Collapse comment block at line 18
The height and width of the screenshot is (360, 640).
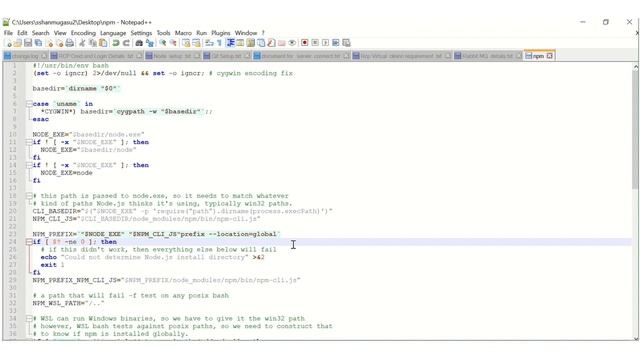(x=29, y=196)
